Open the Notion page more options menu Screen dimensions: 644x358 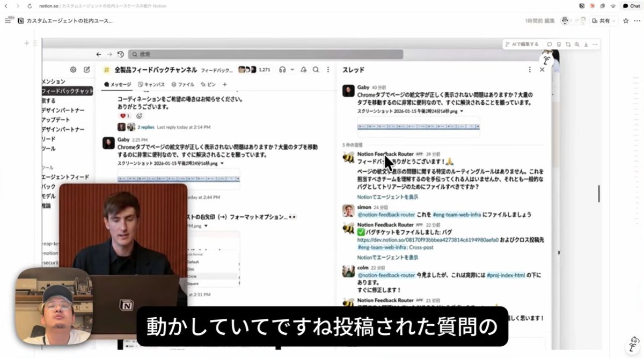point(636,21)
